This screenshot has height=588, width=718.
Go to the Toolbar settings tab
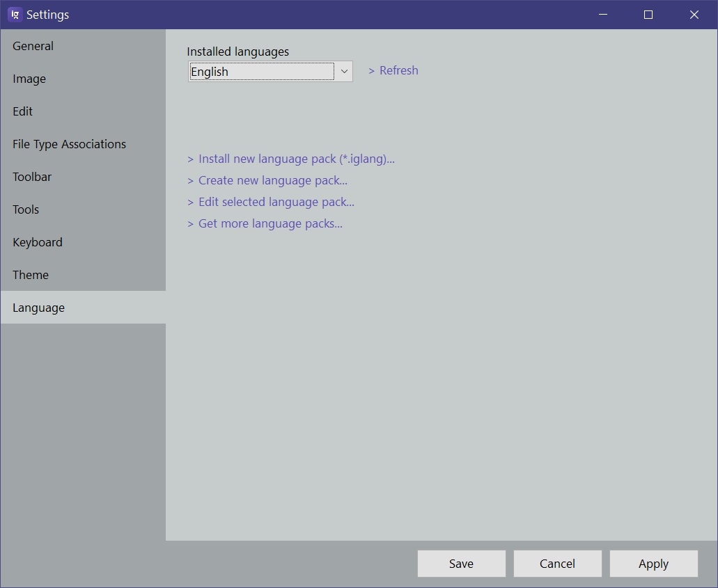click(83, 177)
